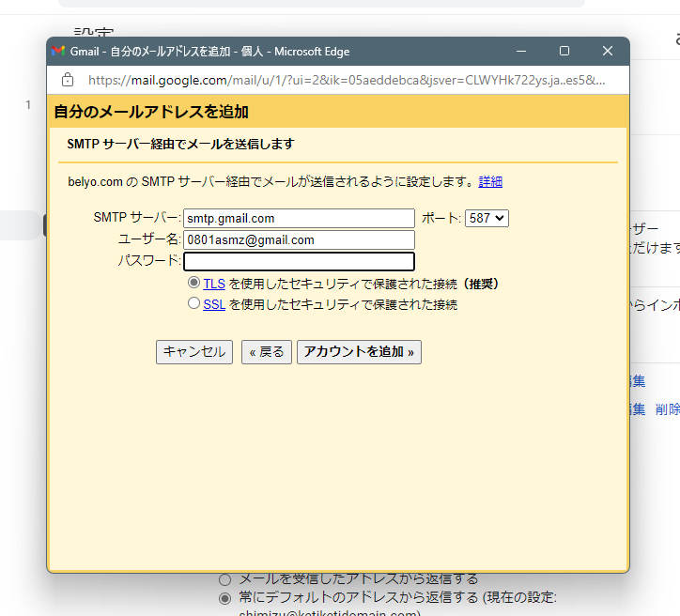The height and width of the screenshot is (616, 680).
Task: Open the 詳細 details link
Action: 490,181
